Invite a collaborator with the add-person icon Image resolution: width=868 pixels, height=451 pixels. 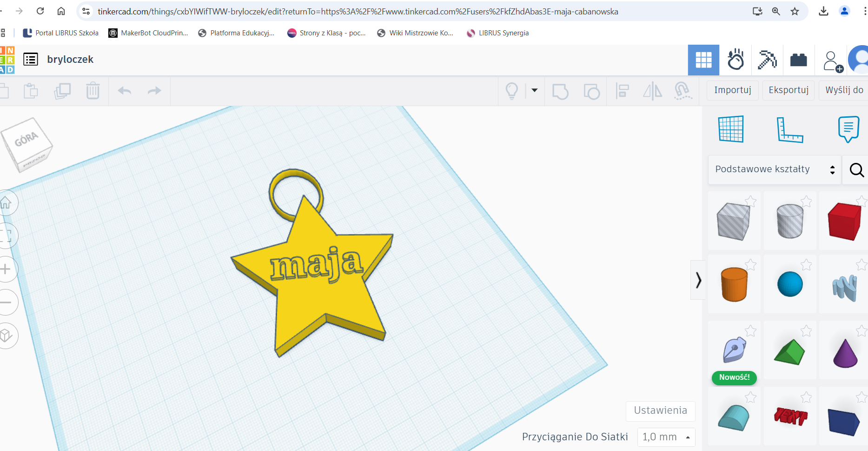(833, 61)
